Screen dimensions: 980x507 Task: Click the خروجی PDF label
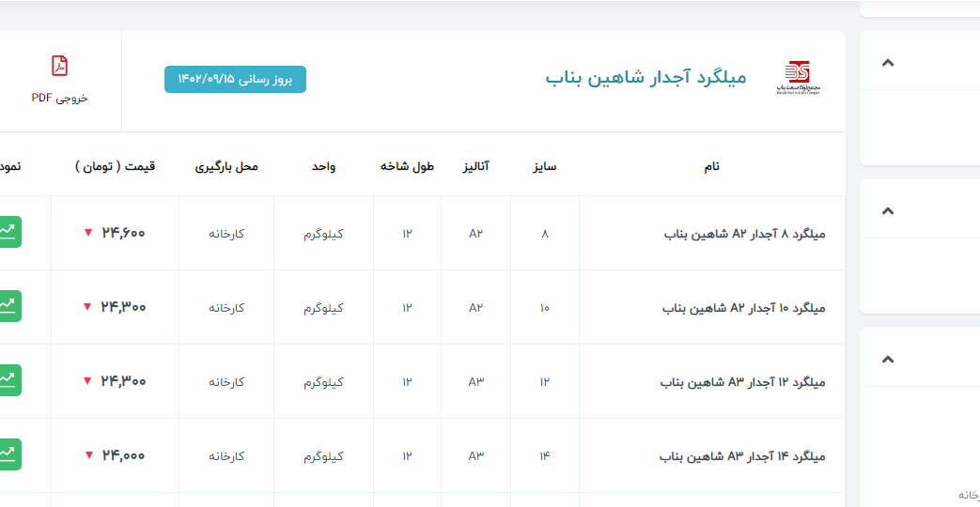[59, 98]
